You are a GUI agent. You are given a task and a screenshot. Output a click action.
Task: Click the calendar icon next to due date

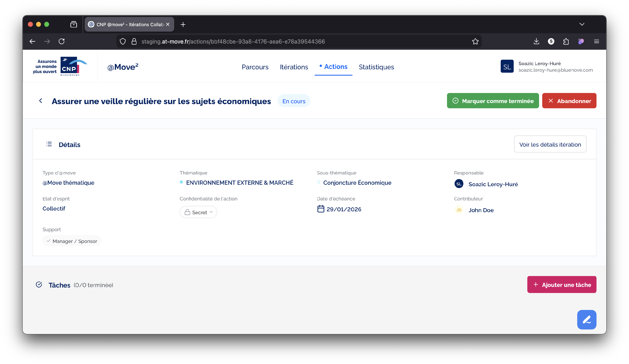321,209
